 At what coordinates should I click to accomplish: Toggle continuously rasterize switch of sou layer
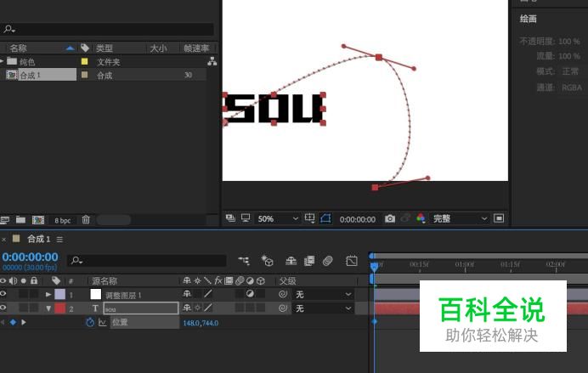[198, 308]
